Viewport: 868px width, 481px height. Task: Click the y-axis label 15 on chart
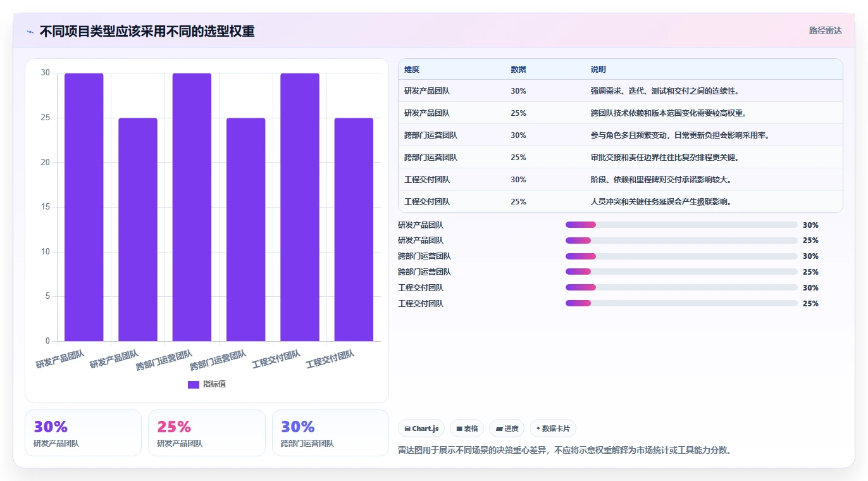coord(46,207)
